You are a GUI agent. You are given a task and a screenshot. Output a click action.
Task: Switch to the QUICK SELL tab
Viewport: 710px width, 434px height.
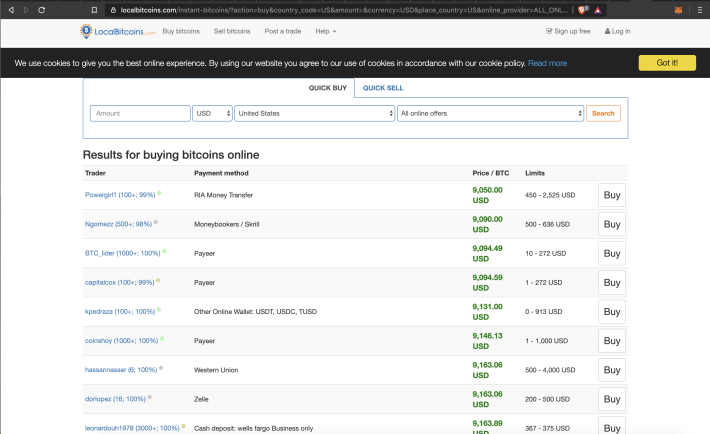(383, 88)
